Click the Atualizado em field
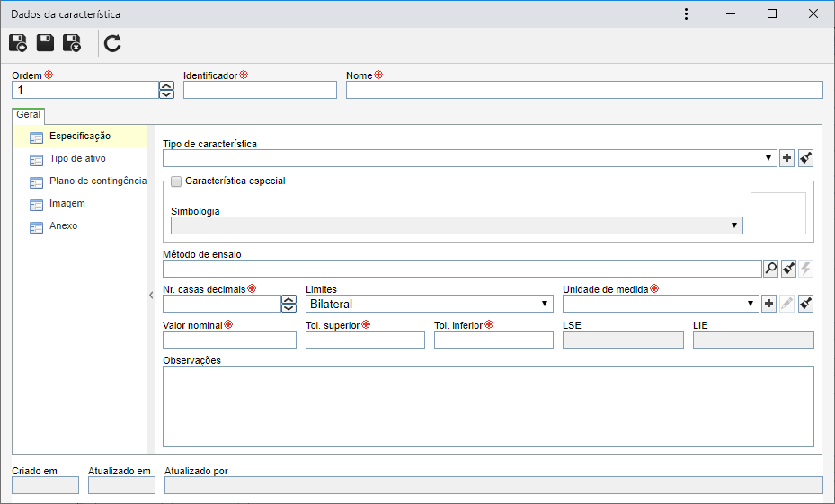This screenshot has height=504, width=835. pos(121,485)
